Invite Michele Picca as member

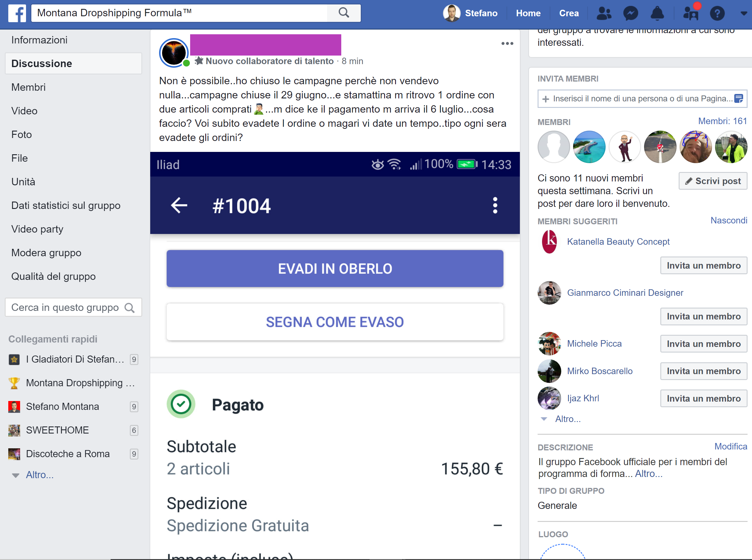click(x=704, y=344)
